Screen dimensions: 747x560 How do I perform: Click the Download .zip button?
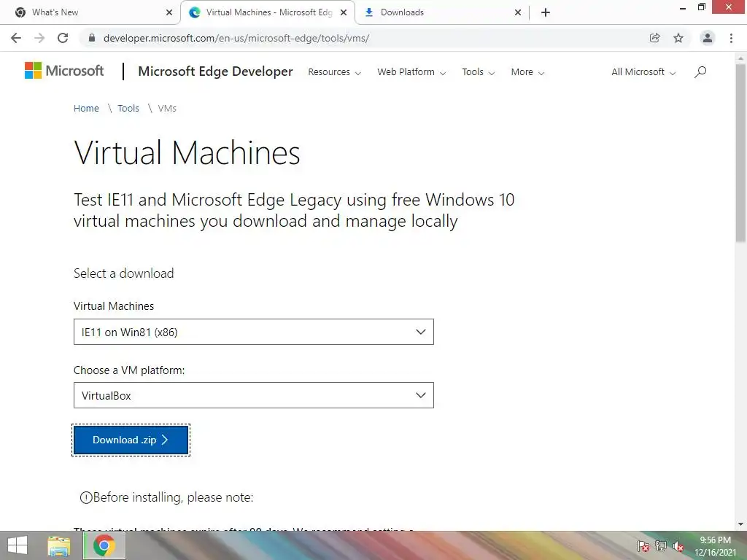coord(131,440)
